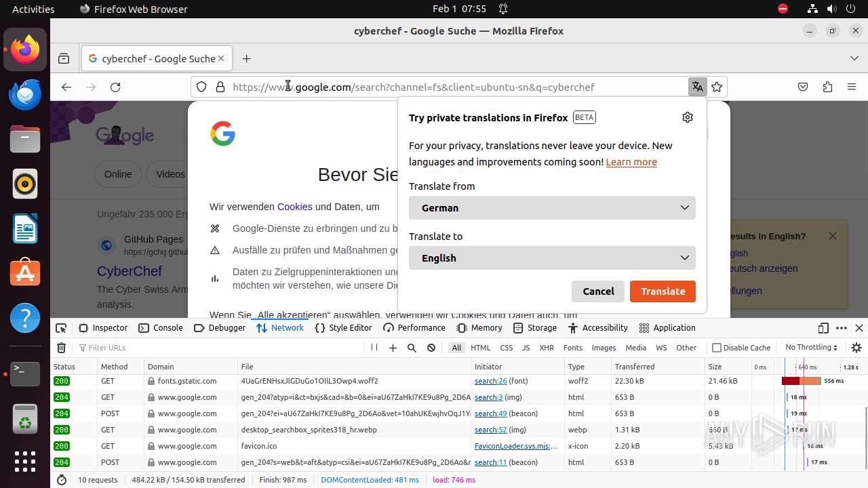Viewport: 868px width, 488px height.
Task: Filter requests by JS type
Action: coord(526,348)
